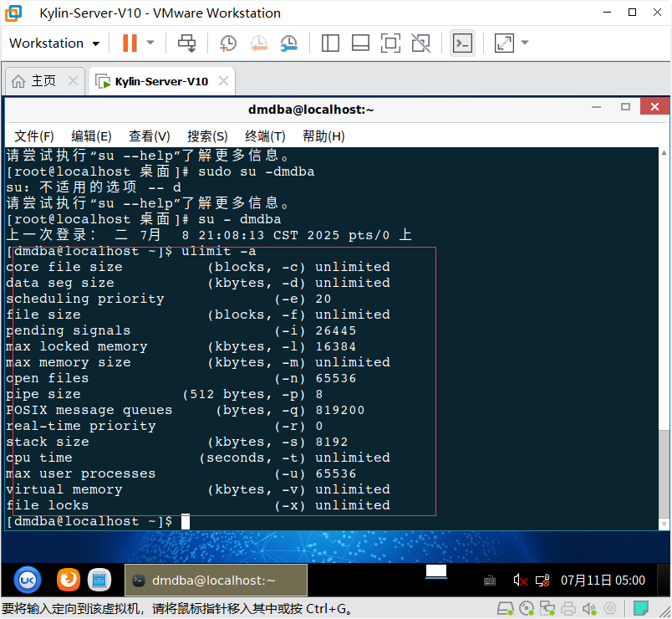Image resolution: width=672 pixels, height=619 pixels.
Task: Click the VMware USB device status icon
Action: click(x=610, y=608)
